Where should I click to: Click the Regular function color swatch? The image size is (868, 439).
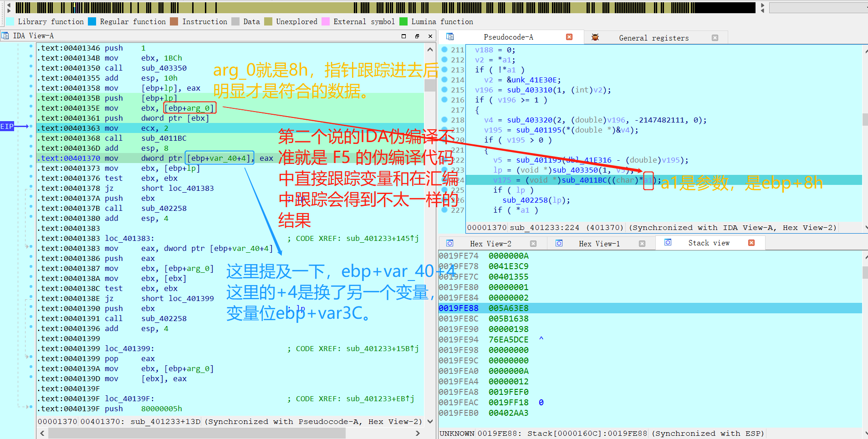click(x=92, y=21)
